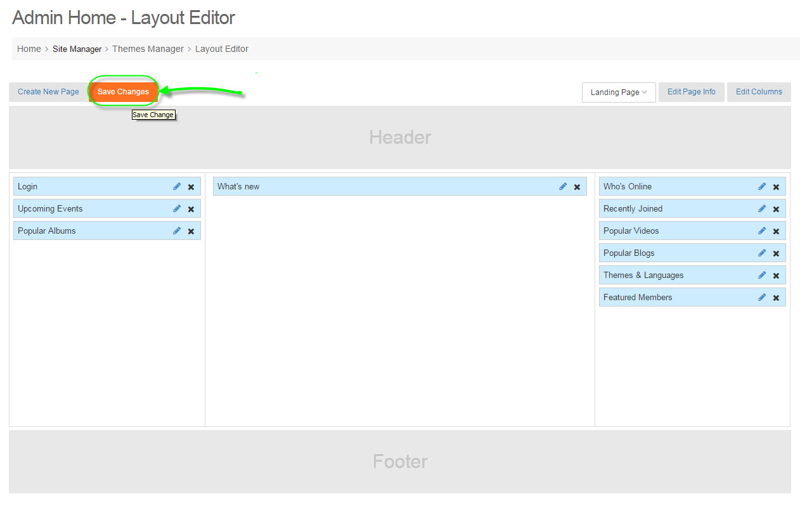
Task: Edit the Popular Albums block
Action: tap(177, 231)
